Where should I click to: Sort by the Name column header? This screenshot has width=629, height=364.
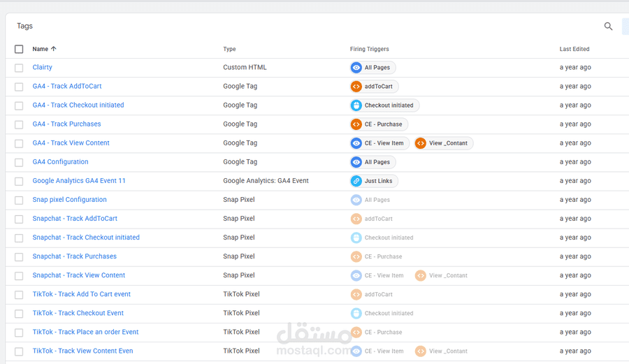40,49
